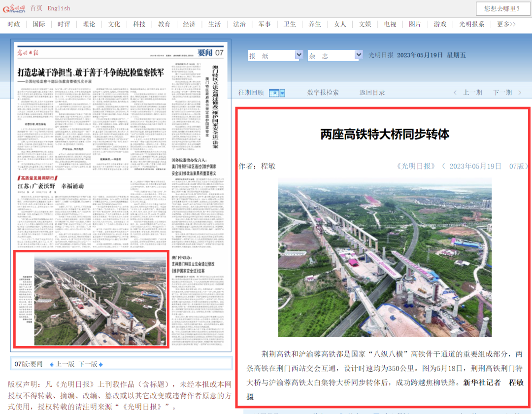Viewport: 532px width, 414px height.
Task: Click the 往期回顾 calendar icon
Action: pyautogui.click(x=274, y=93)
